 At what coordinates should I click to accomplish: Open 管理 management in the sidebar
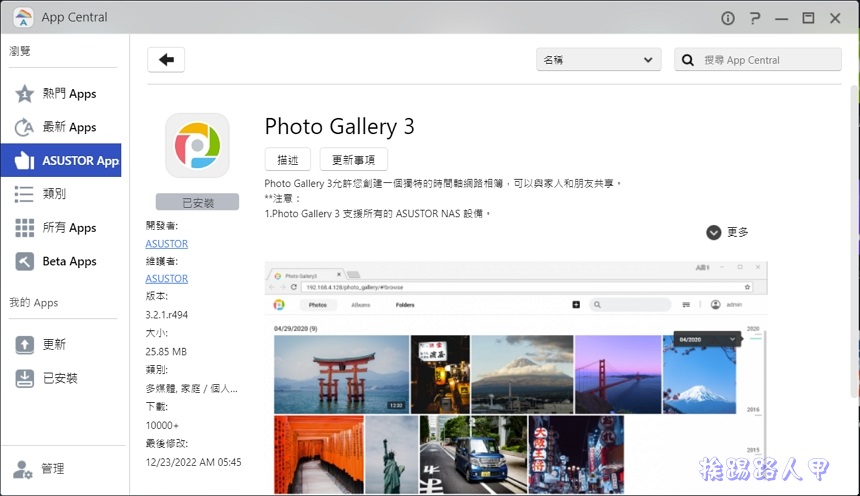(52, 469)
